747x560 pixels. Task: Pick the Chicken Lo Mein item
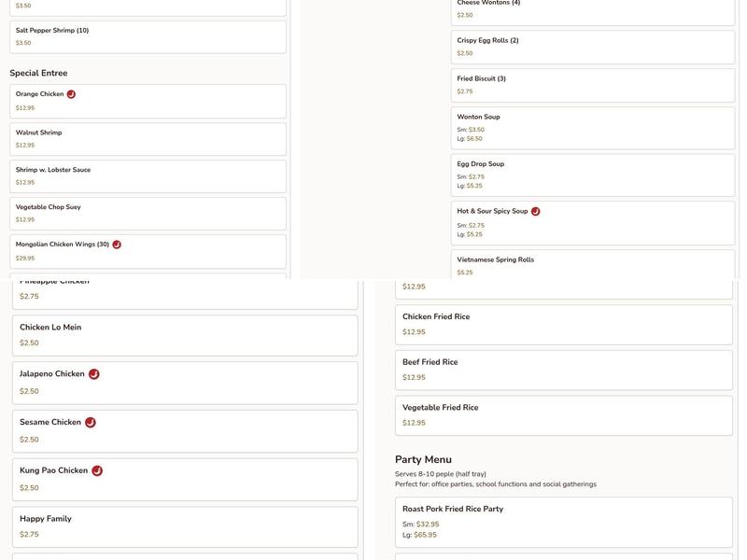pyautogui.click(x=184, y=335)
